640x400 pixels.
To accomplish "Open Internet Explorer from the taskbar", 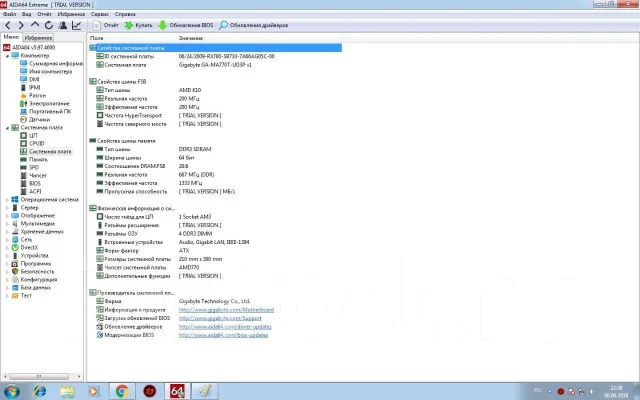I will [x=40, y=391].
